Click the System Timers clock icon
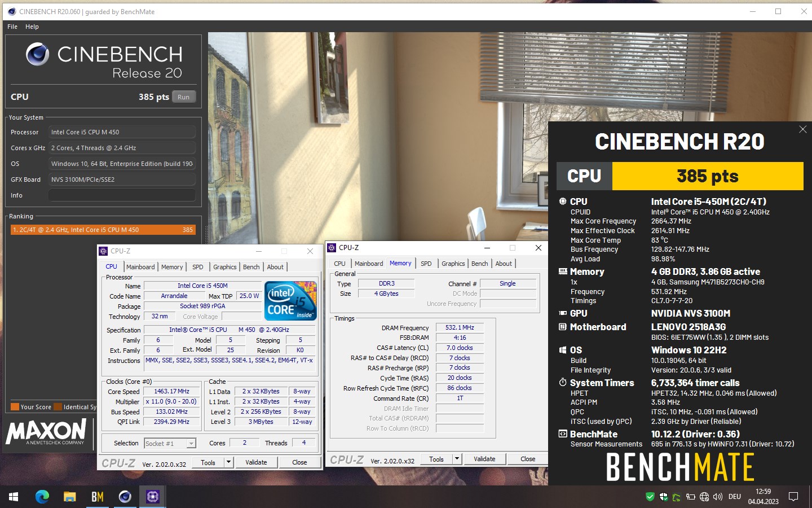812x508 pixels. (563, 383)
